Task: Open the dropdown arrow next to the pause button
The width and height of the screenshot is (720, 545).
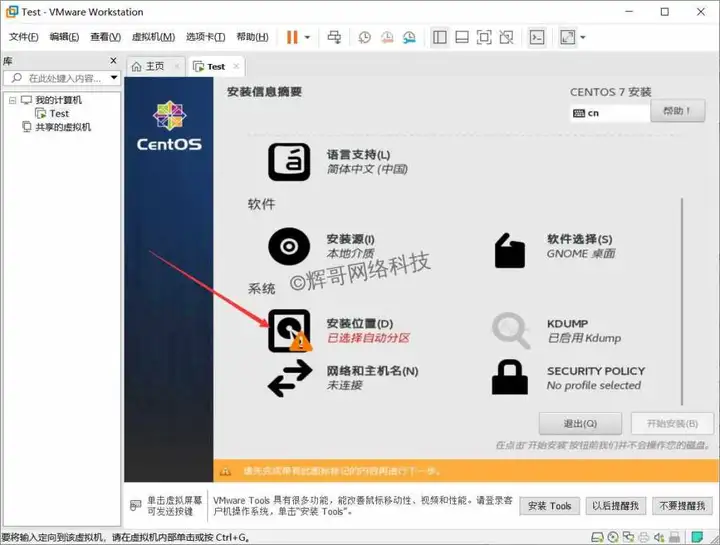Action: (308, 37)
